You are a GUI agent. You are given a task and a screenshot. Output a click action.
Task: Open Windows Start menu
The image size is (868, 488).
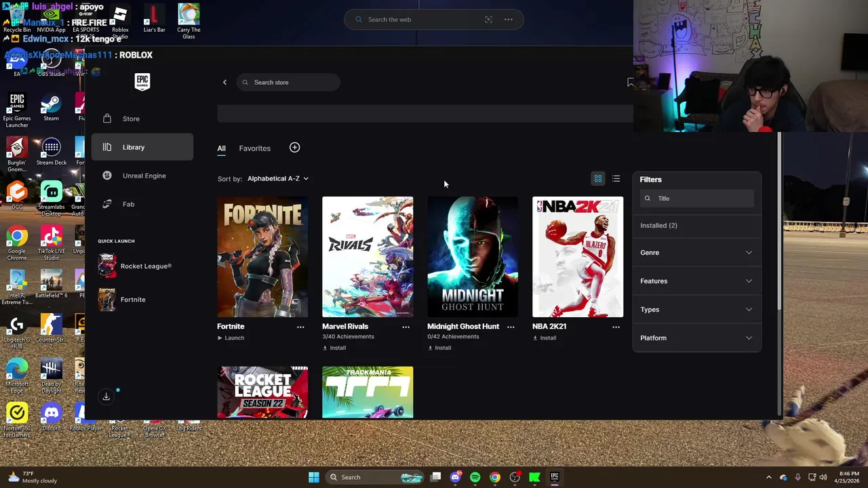[314, 477]
